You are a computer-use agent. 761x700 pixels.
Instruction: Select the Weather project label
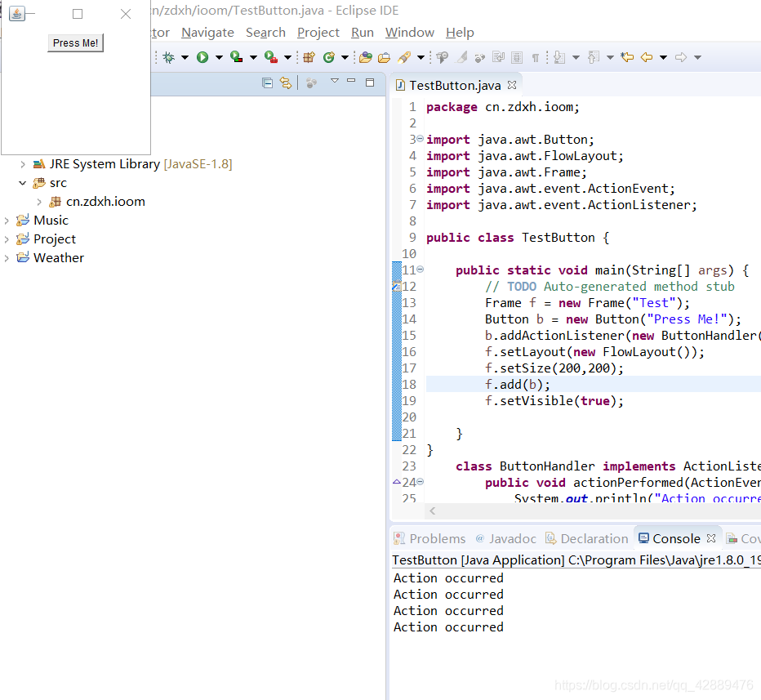click(59, 258)
